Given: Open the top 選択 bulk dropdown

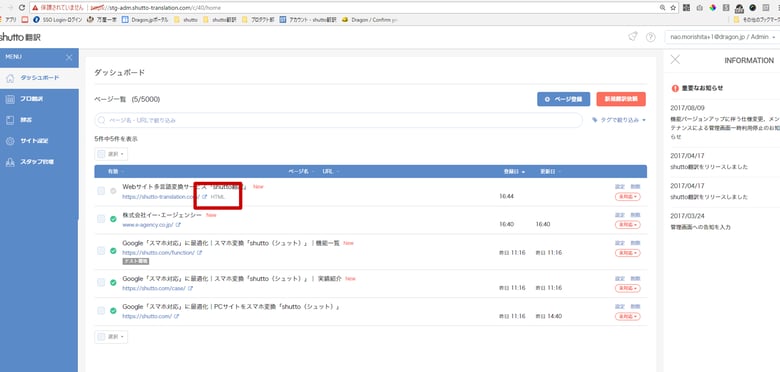Looking at the screenshot, I should click(111, 154).
